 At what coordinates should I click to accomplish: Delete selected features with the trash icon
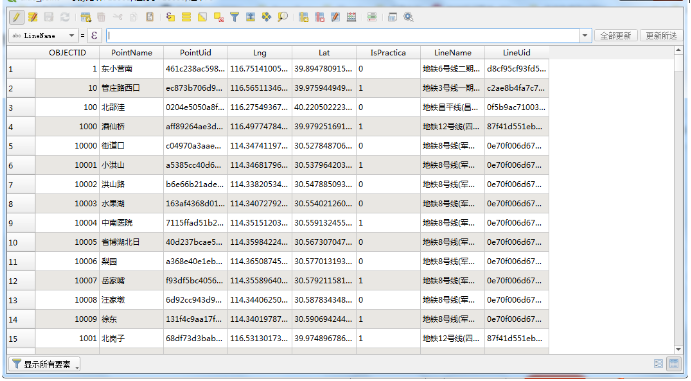point(101,17)
